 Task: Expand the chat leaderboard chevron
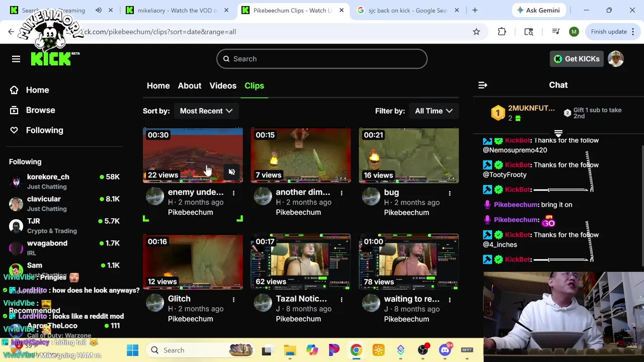coord(558,134)
